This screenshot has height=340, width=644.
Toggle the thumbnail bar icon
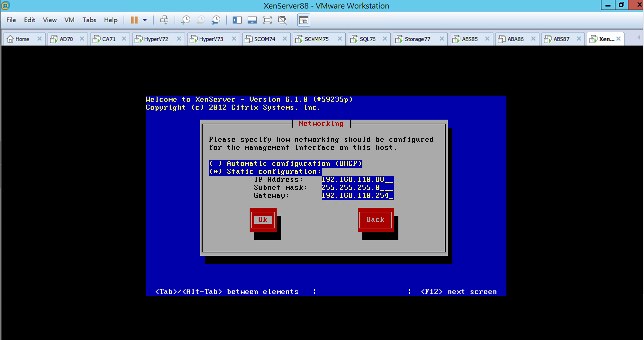252,20
